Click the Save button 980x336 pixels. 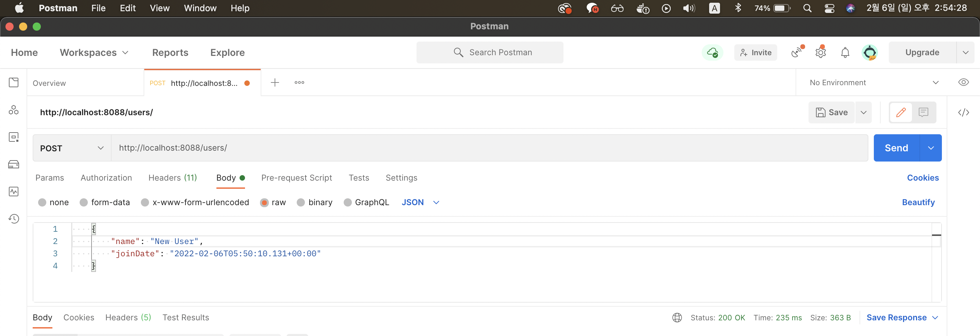click(832, 112)
